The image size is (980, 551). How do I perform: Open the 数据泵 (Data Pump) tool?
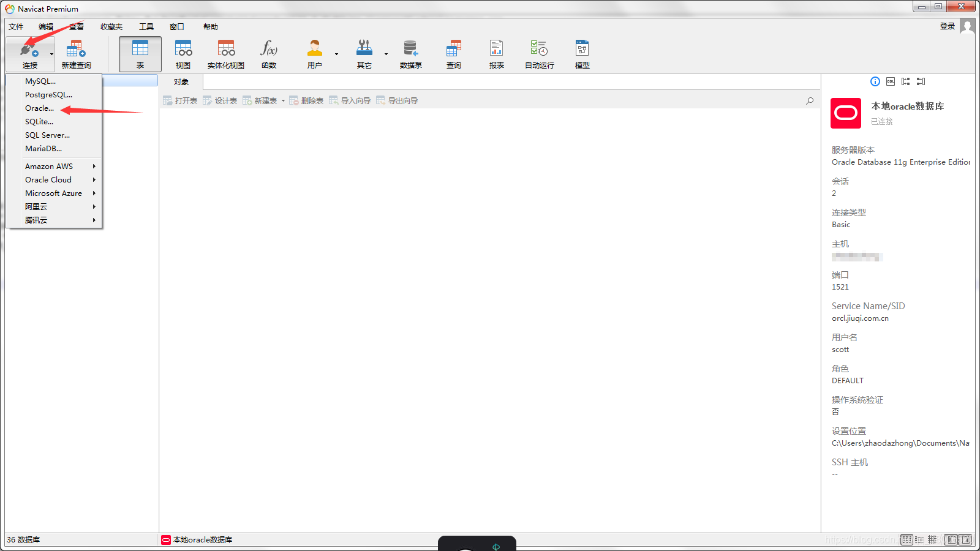(410, 54)
